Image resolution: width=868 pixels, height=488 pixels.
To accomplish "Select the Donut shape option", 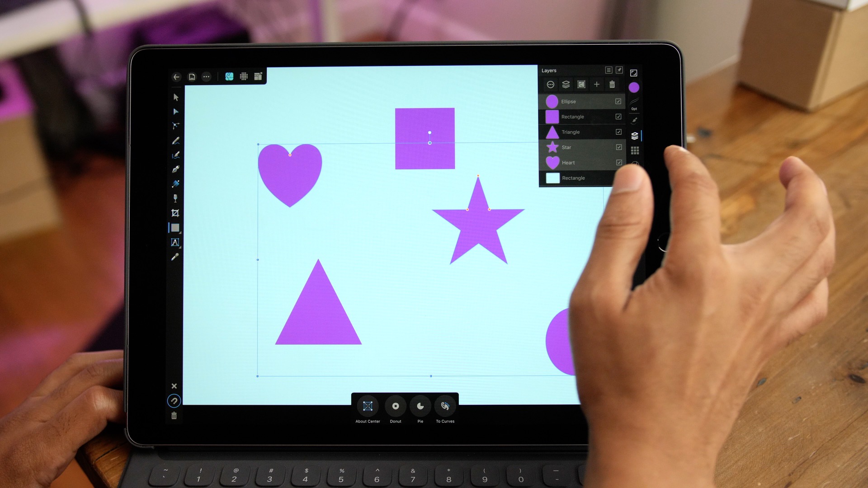I will [394, 406].
